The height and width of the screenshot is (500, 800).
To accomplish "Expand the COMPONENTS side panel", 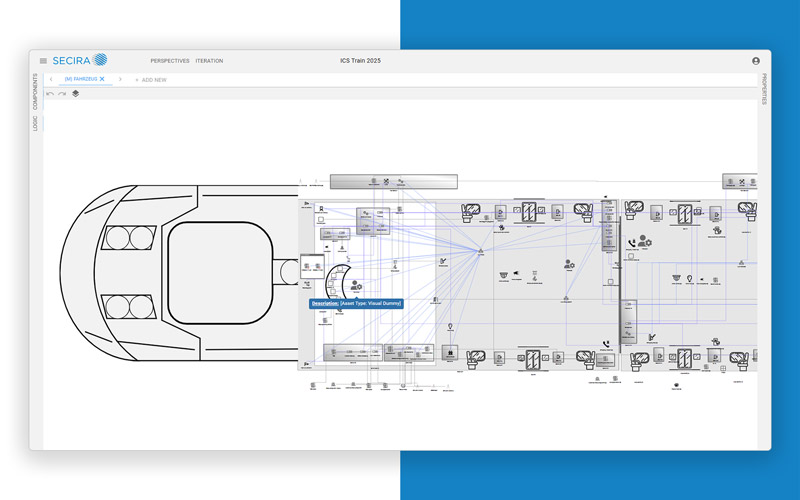I will [x=35, y=91].
